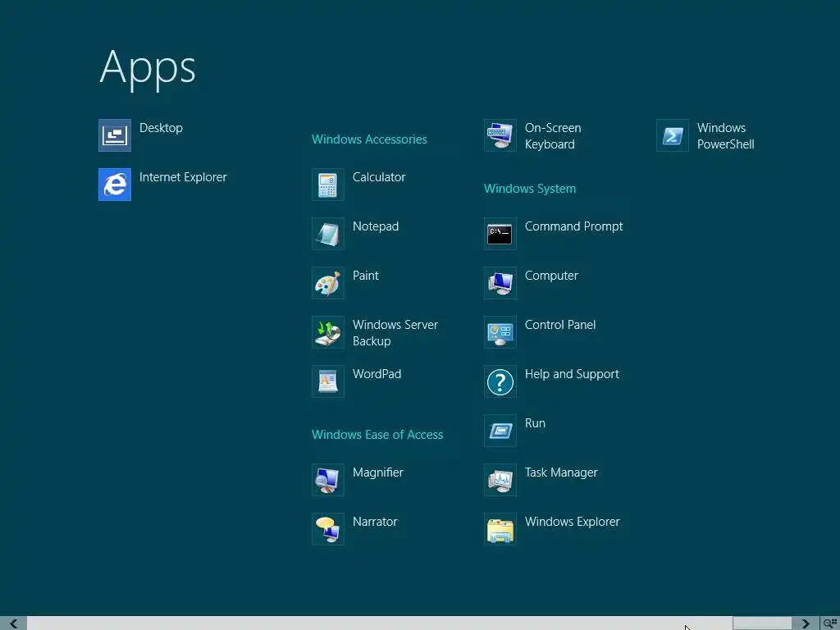Open Help and Support question-mark icon
The height and width of the screenshot is (630, 840).
500,381
